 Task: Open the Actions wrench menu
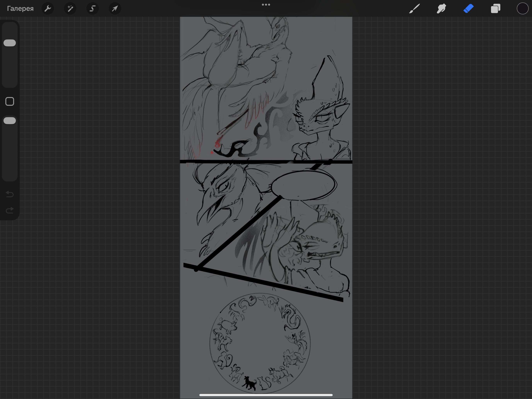(48, 9)
